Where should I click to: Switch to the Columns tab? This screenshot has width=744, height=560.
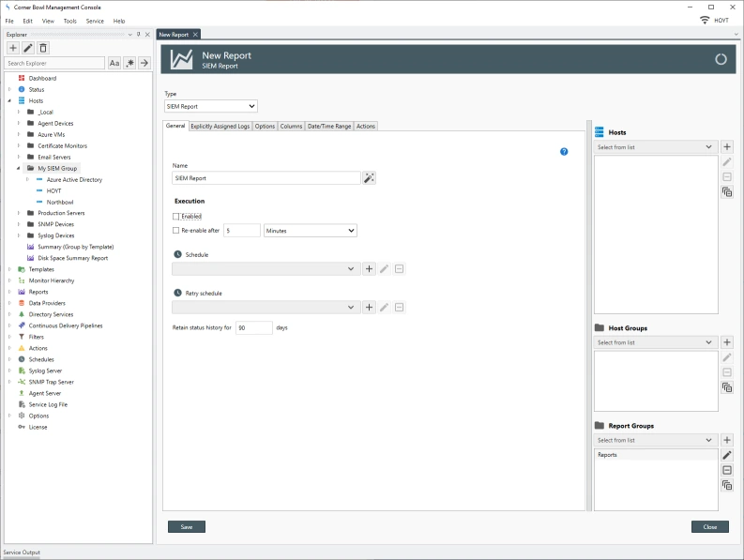tap(291, 127)
